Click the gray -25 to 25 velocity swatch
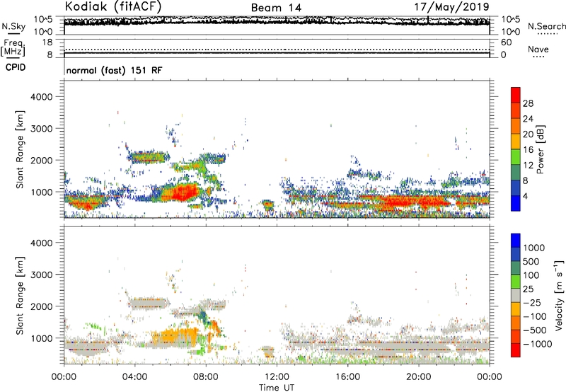This screenshot has height=392, width=566. [516, 296]
